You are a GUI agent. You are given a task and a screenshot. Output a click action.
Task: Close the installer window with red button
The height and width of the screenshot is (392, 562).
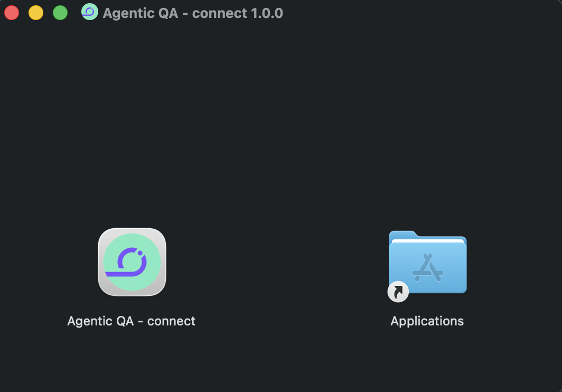point(12,13)
